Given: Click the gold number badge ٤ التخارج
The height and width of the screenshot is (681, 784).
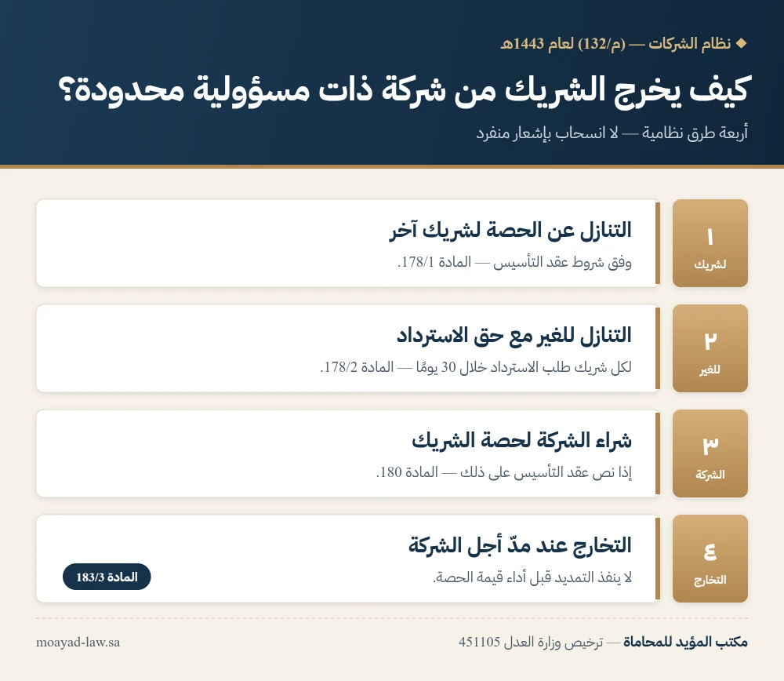Looking at the screenshot, I should click(x=710, y=559).
